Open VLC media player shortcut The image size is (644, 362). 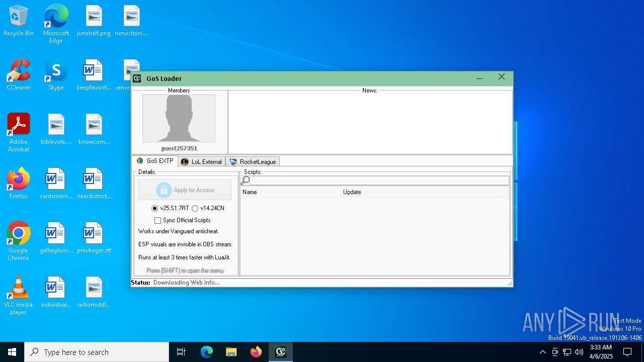[x=19, y=296]
